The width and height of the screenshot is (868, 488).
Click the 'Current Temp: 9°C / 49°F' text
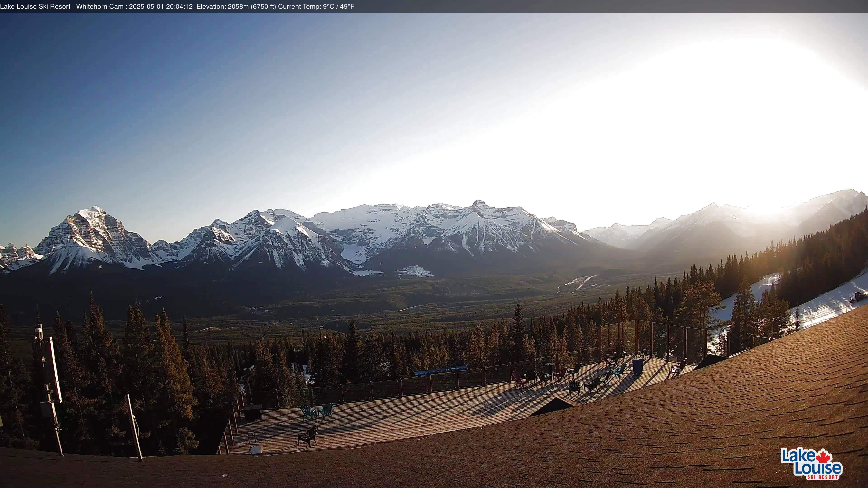coord(316,6)
